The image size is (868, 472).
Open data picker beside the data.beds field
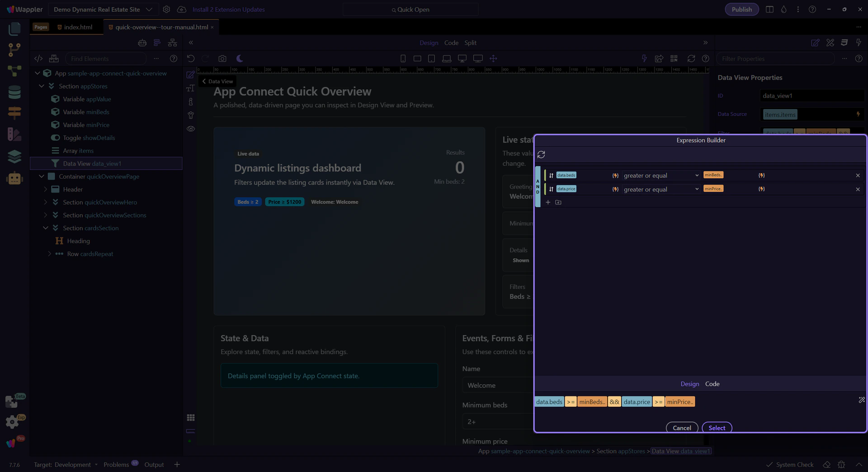click(x=615, y=176)
